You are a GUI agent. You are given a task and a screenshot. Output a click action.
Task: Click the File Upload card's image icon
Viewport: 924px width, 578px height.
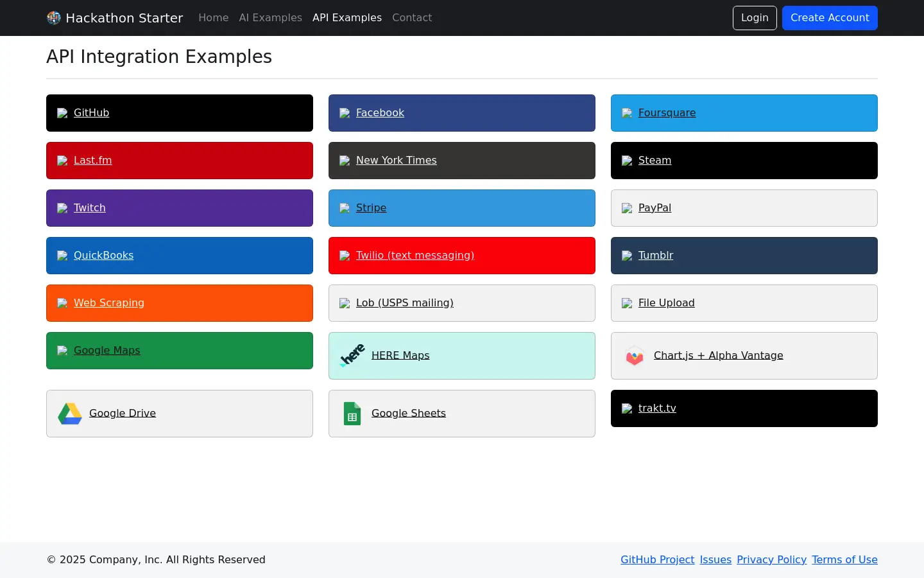tap(627, 303)
